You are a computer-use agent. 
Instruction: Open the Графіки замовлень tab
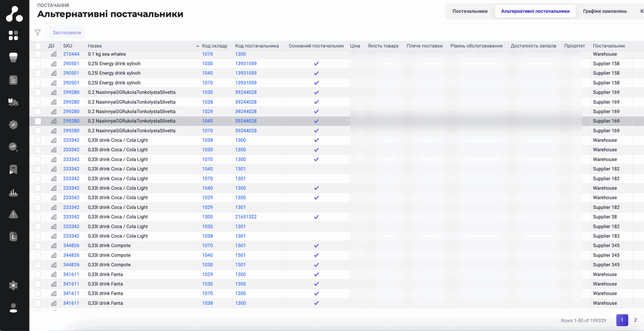pos(605,11)
